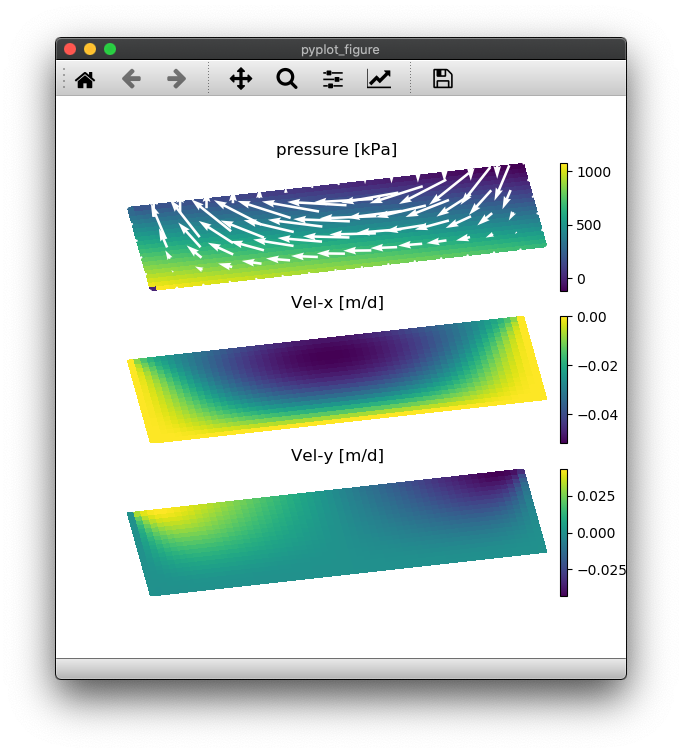Click the Vel-y colorbar
Image resolution: width=682 pixels, height=753 pixels.
564,533
